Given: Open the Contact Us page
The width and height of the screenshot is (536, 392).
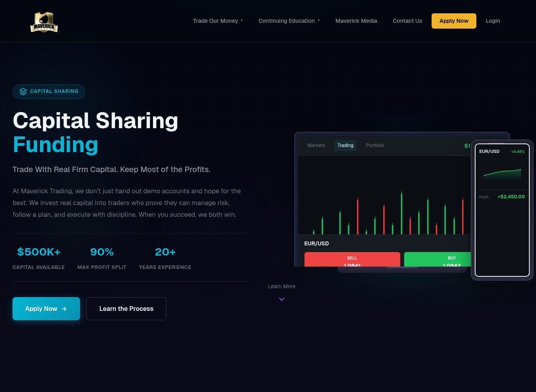Looking at the screenshot, I should tap(407, 21).
